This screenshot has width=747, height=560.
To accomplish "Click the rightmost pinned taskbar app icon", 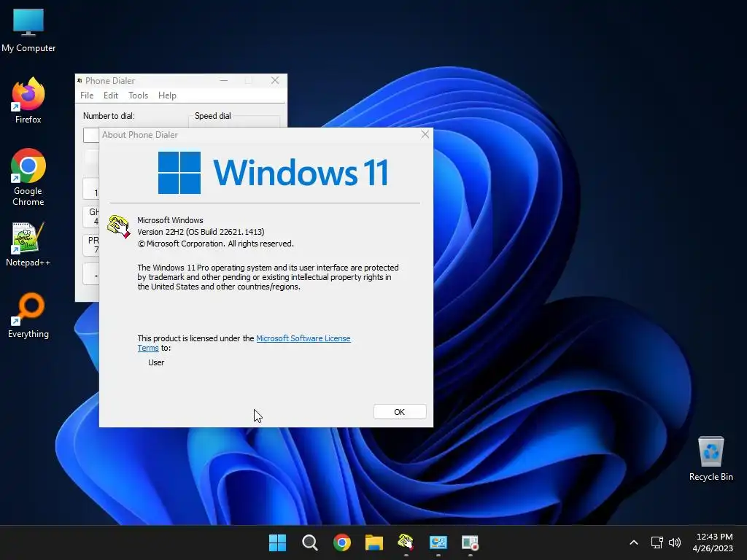I will click(470, 542).
